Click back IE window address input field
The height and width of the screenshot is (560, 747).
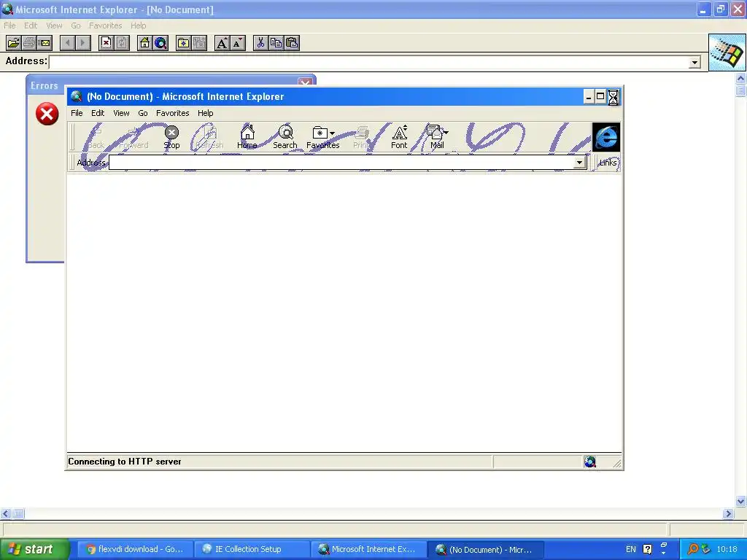[x=369, y=63]
